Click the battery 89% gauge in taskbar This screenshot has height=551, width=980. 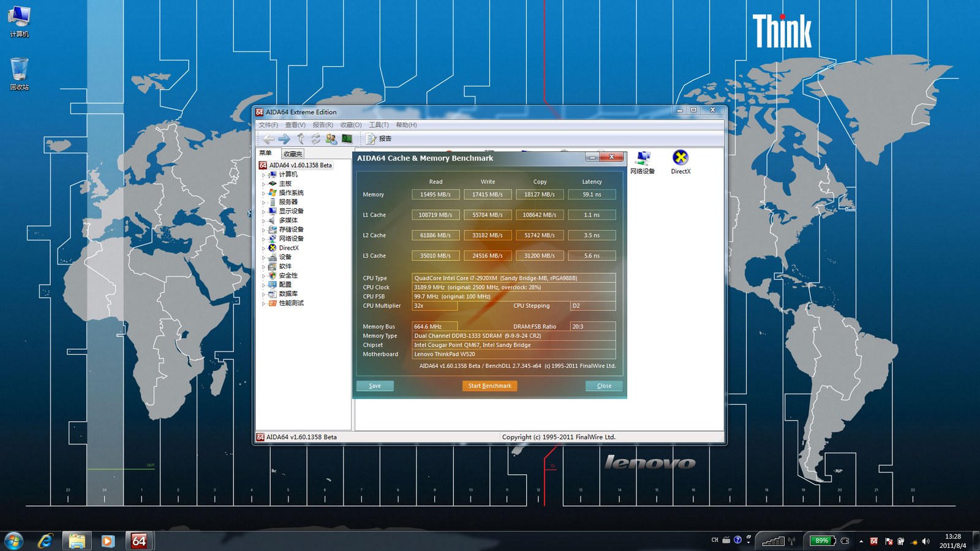tap(823, 541)
